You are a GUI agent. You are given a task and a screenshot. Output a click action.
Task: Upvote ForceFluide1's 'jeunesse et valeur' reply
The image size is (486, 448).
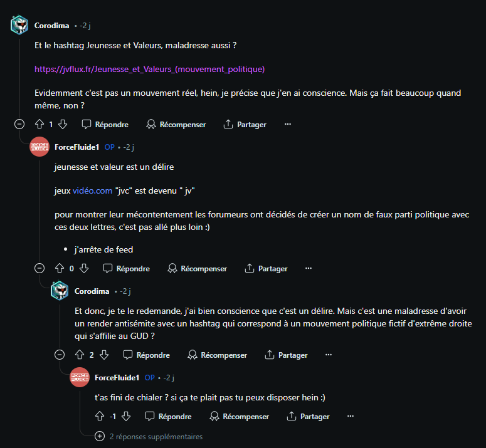coord(60,268)
